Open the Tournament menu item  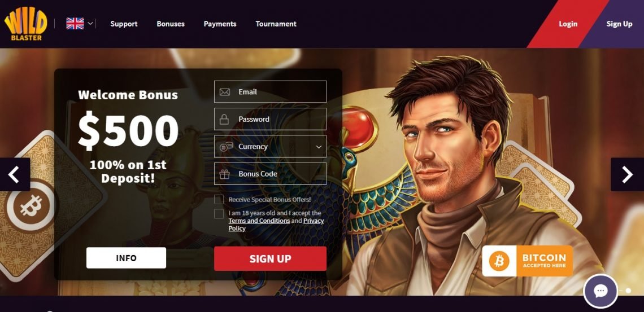pos(276,24)
